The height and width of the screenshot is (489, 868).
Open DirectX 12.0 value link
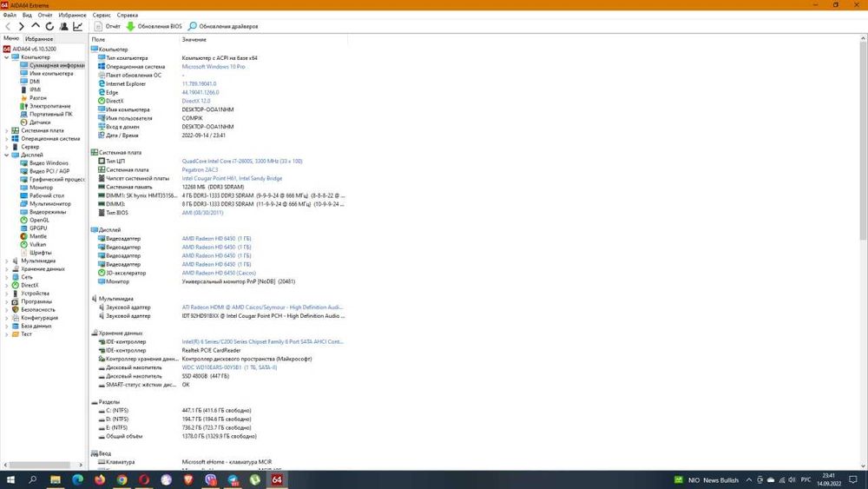pos(196,101)
